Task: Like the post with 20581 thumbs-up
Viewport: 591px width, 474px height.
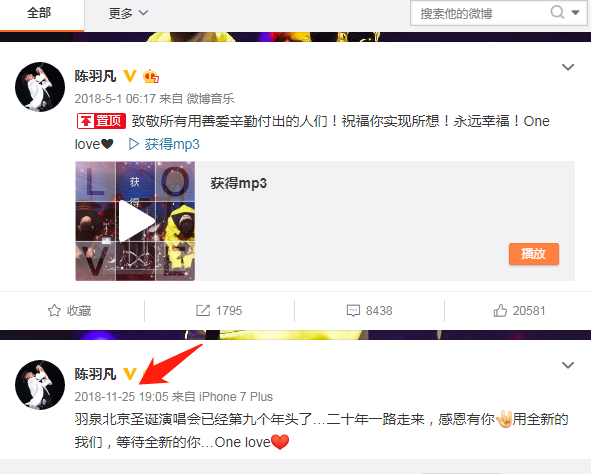Action: [x=519, y=311]
